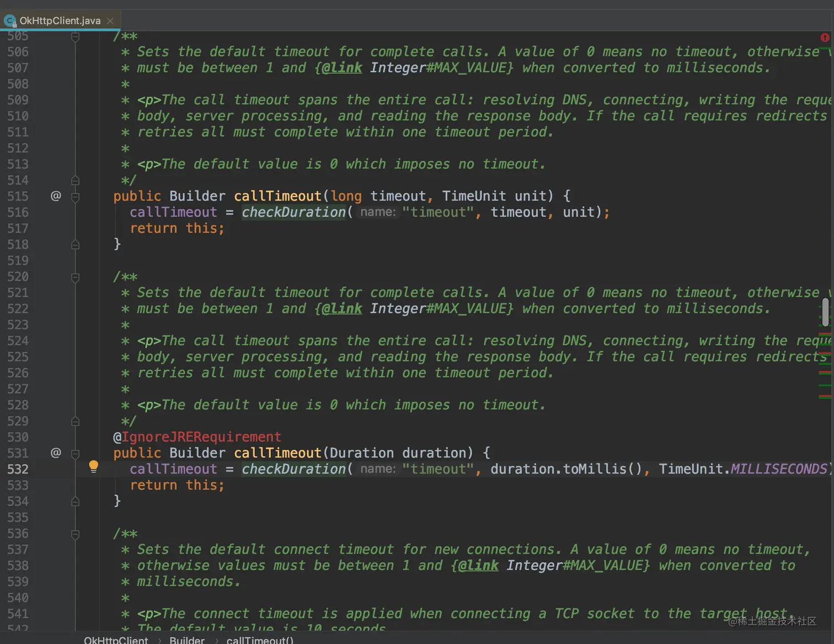Select the OkHttpClient.java editor tab

(60, 20)
